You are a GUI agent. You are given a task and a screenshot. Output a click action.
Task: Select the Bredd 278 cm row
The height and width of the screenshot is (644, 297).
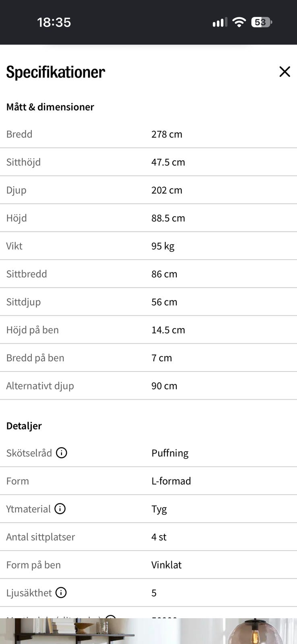click(148, 134)
